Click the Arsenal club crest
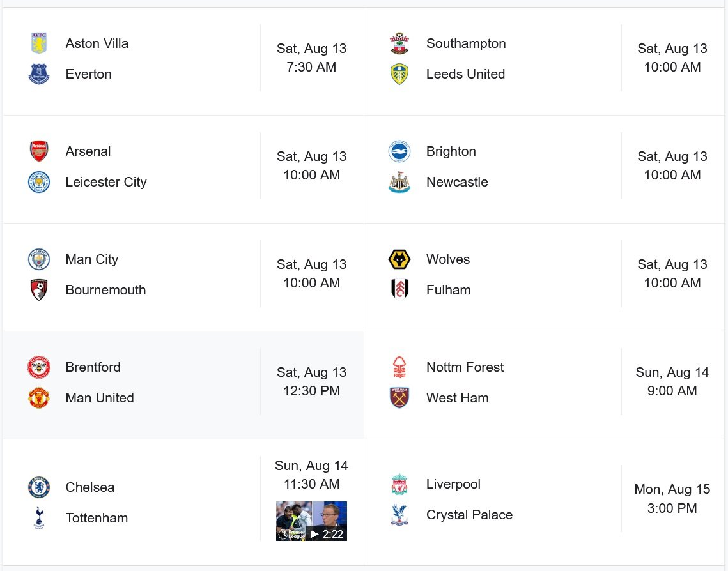The width and height of the screenshot is (728, 571). click(x=39, y=151)
